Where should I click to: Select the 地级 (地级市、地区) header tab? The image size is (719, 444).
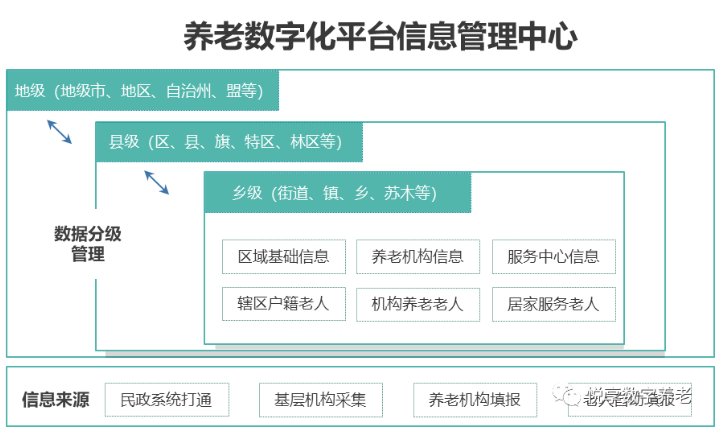coord(140,91)
